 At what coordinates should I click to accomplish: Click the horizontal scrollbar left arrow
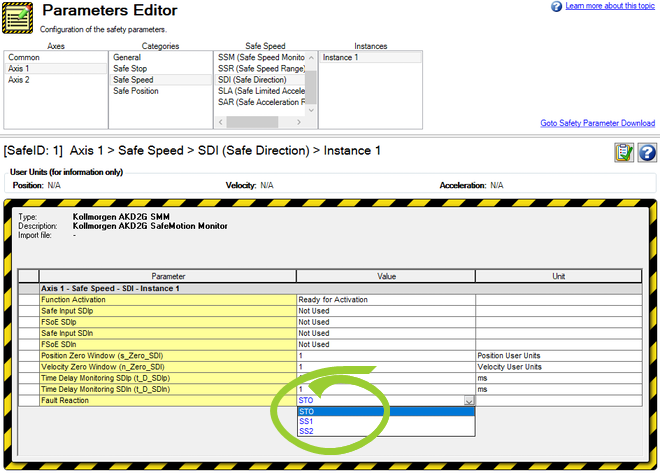221,122
